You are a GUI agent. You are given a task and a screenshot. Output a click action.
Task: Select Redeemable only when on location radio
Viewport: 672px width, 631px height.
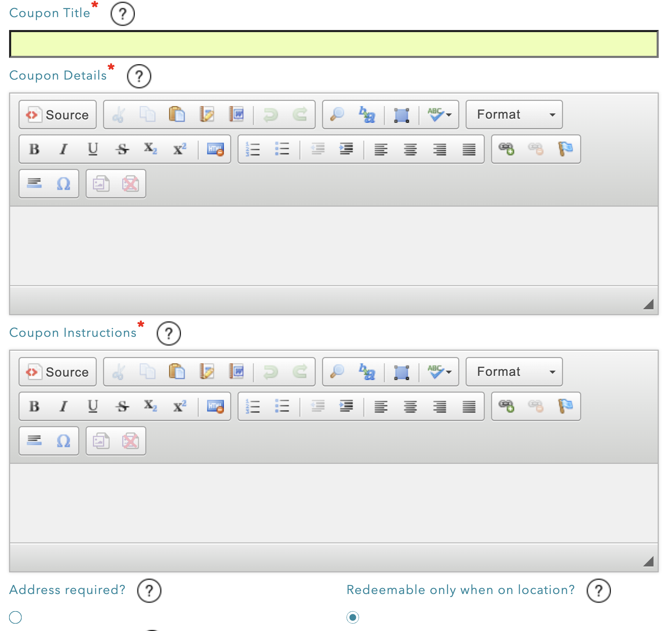tap(353, 617)
